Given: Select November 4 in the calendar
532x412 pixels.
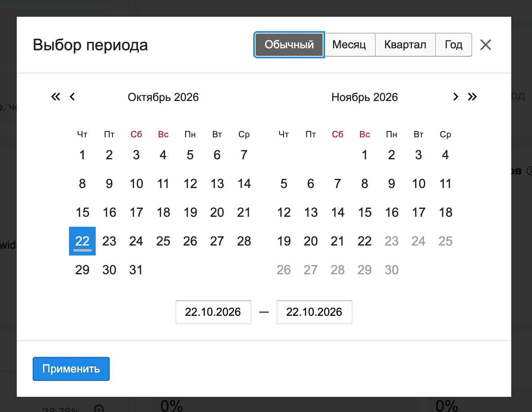Looking at the screenshot, I should (x=445, y=155).
